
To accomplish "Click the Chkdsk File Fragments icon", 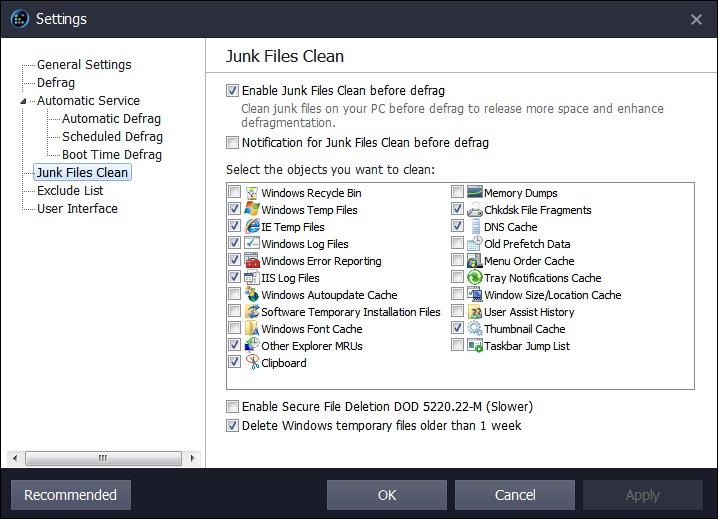I will click(476, 210).
